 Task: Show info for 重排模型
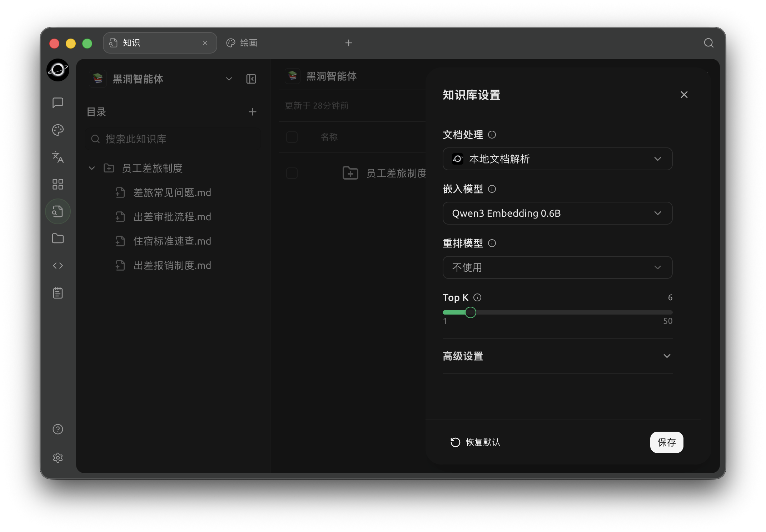492,243
